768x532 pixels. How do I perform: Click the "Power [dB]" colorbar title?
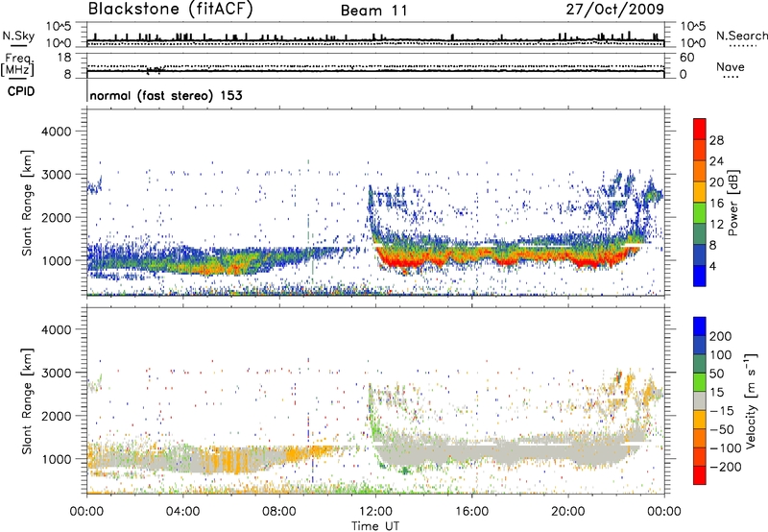733,203
